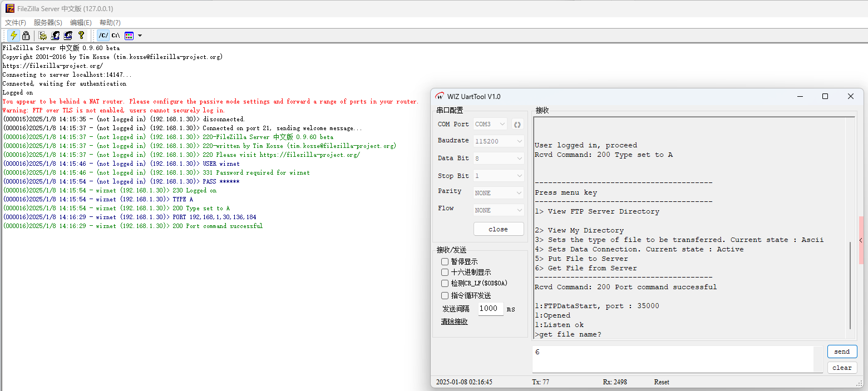
Task: Toggle the 指令循环发送 checkbox
Action: [x=445, y=296]
